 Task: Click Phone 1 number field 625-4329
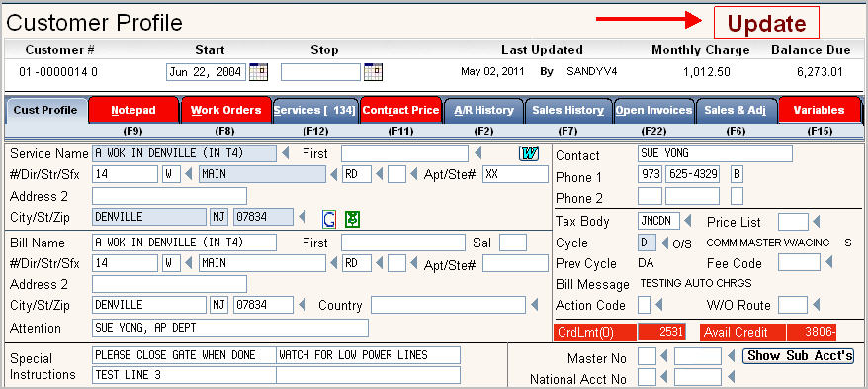pyautogui.click(x=692, y=174)
